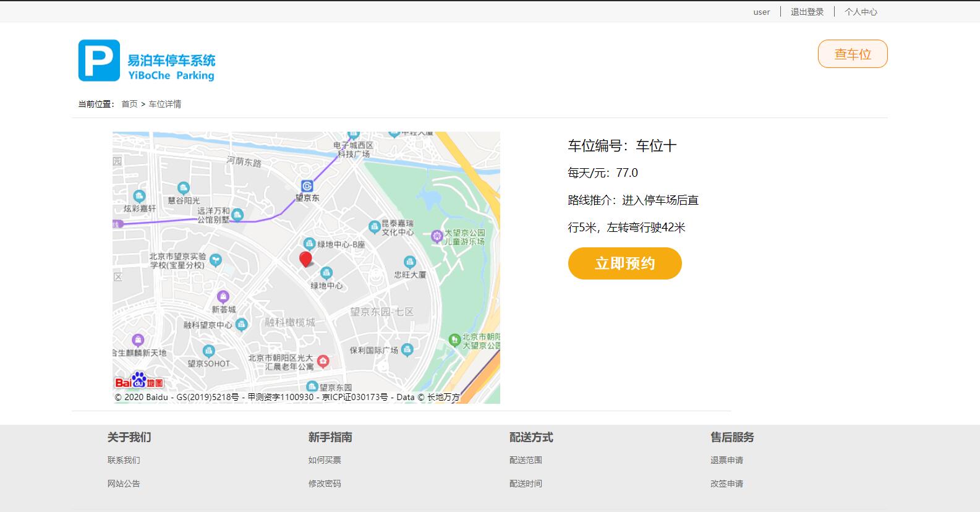Click the 光大汇晨老年公寓 red marker

click(x=323, y=361)
